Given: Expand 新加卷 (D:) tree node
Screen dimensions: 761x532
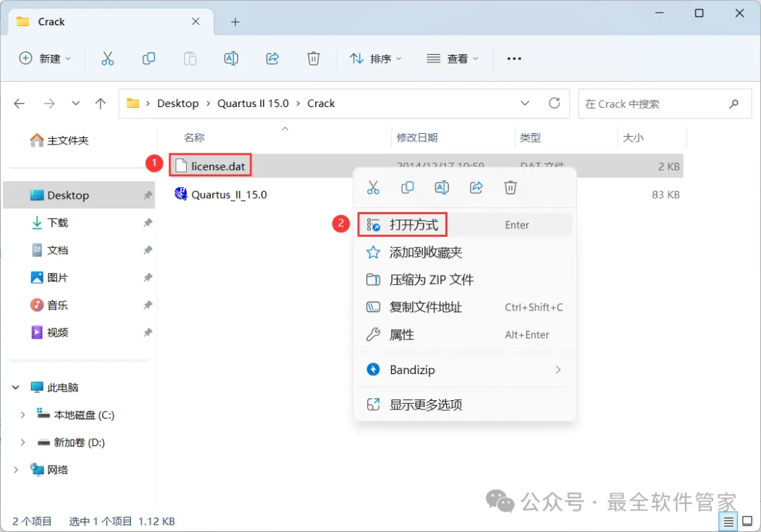Looking at the screenshot, I should click(x=23, y=443).
